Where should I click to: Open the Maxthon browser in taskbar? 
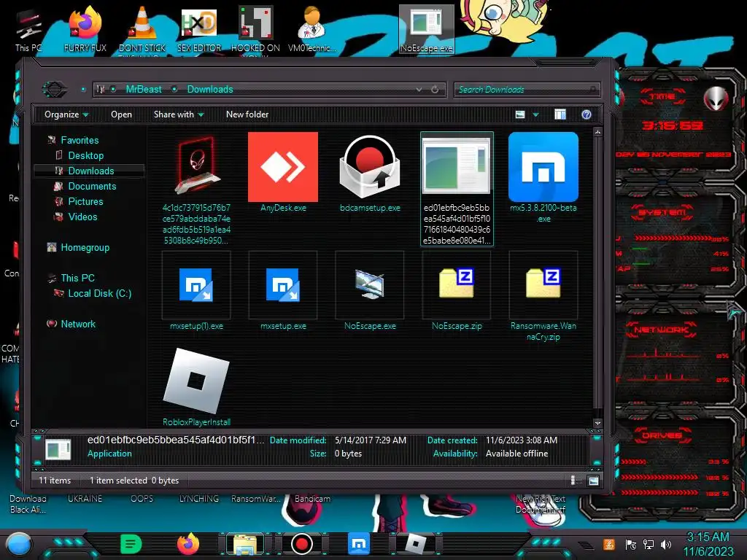tap(358, 544)
